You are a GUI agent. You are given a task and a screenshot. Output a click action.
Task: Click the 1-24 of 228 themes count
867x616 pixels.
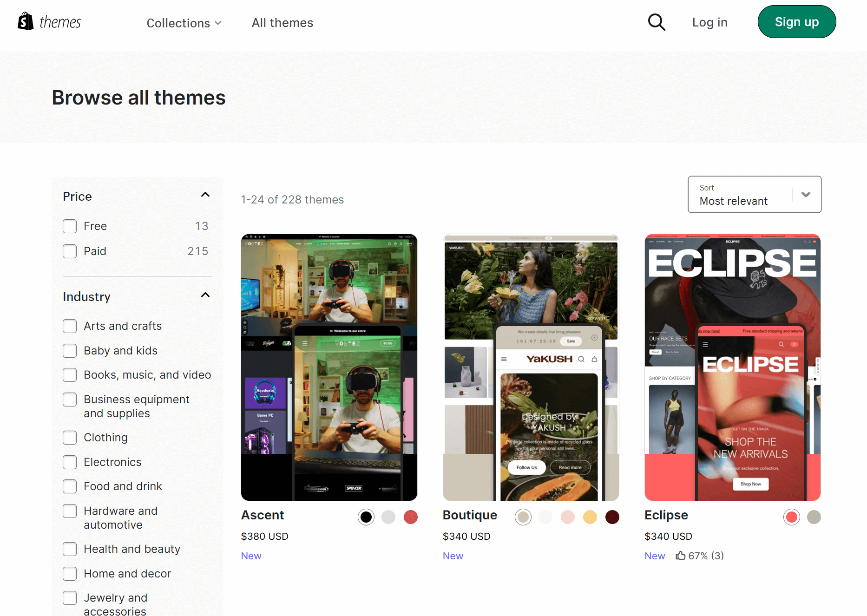(293, 200)
